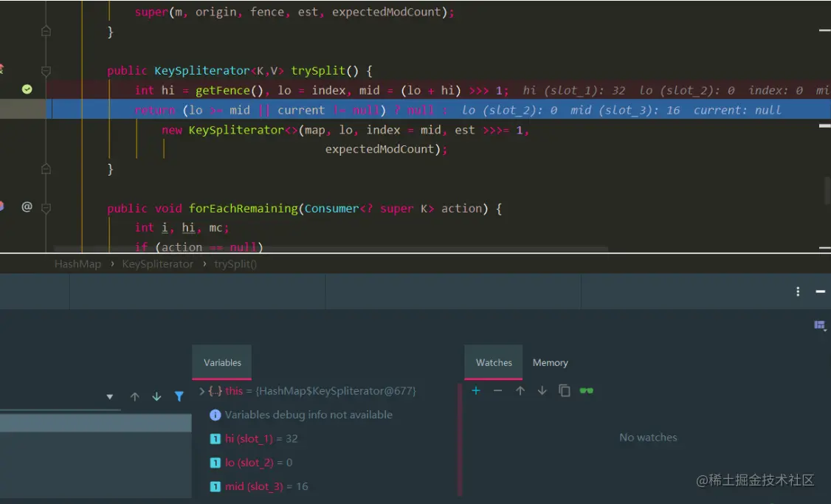Select the mid (slot_3) = 16 variable
The height and width of the screenshot is (504, 831).
[x=266, y=486]
